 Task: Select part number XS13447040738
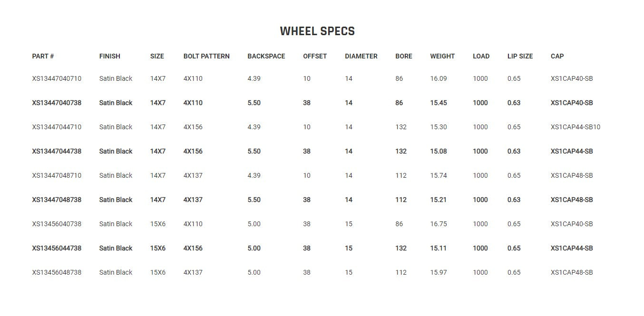coord(57,103)
